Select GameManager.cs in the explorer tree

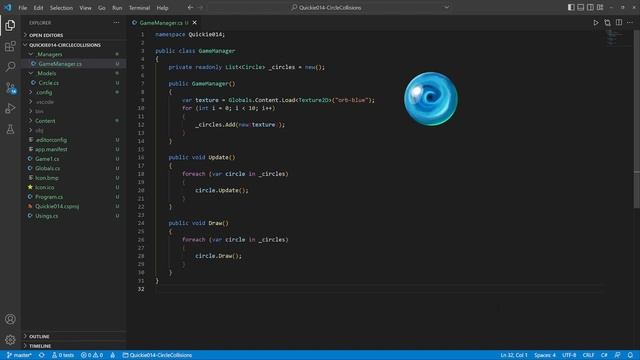(73, 64)
